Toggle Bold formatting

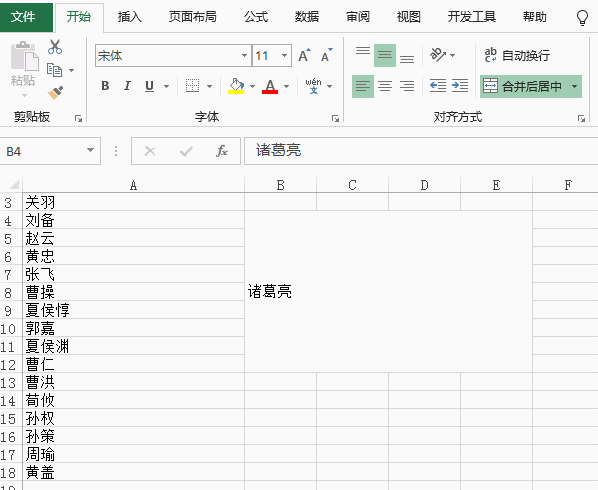click(x=105, y=86)
